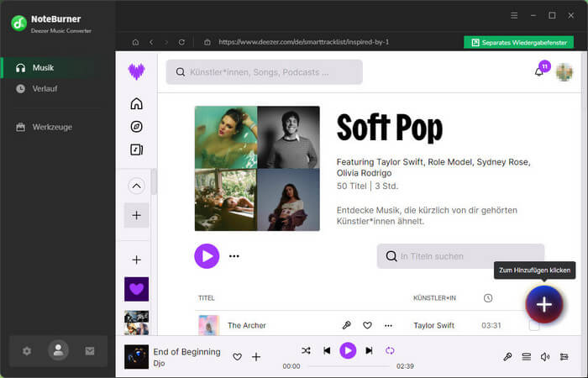Open End of Beginning title in player
The image size is (588, 378).
pos(186,352)
